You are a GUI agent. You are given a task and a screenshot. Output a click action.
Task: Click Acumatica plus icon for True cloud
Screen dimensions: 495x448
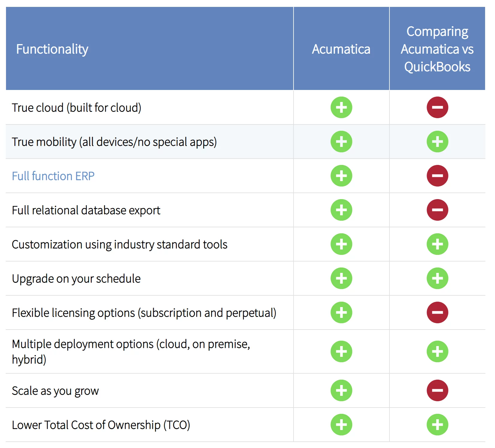341,107
